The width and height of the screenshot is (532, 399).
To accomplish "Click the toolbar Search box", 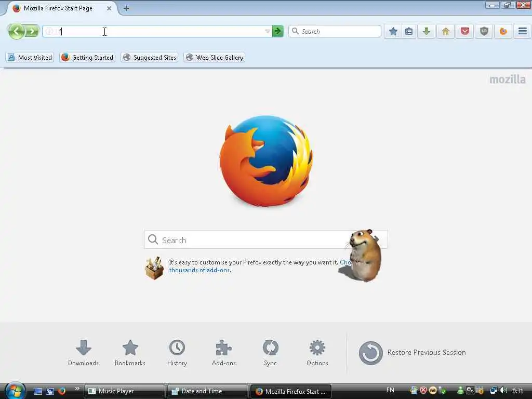I will 335,32.
